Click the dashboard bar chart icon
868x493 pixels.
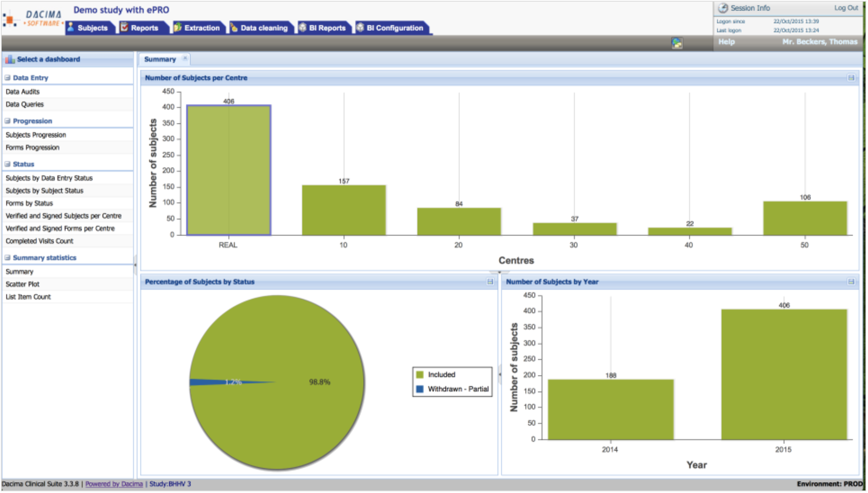(10, 60)
